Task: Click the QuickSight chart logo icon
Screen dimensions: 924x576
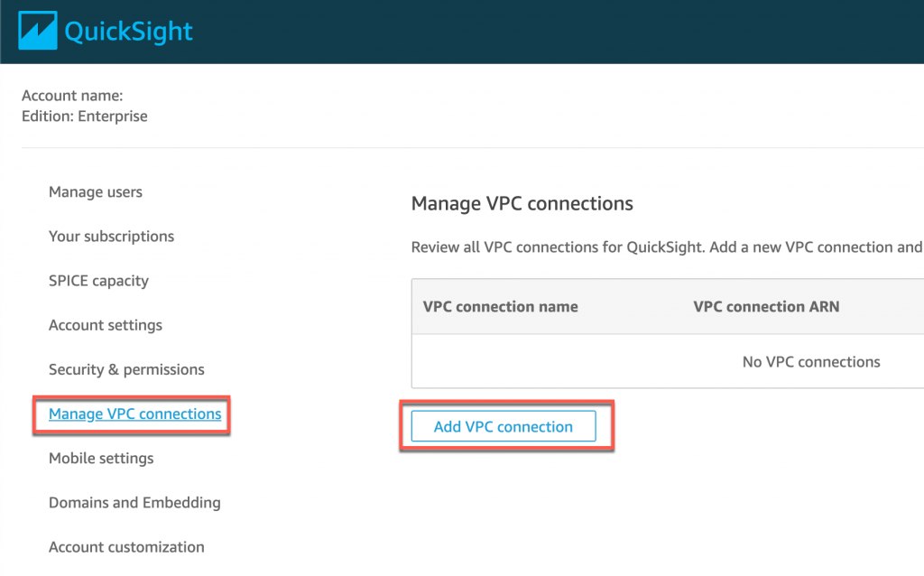Action: (38, 32)
